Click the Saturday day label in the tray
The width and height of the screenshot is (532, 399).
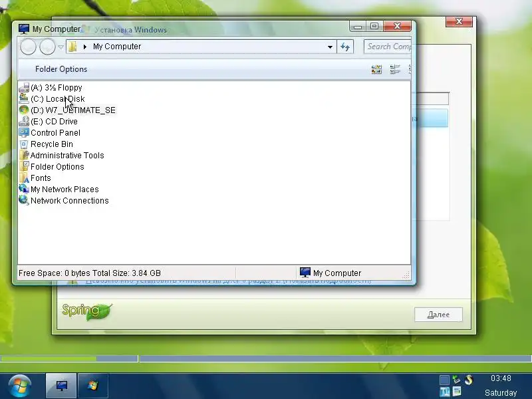tap(501, 393)
